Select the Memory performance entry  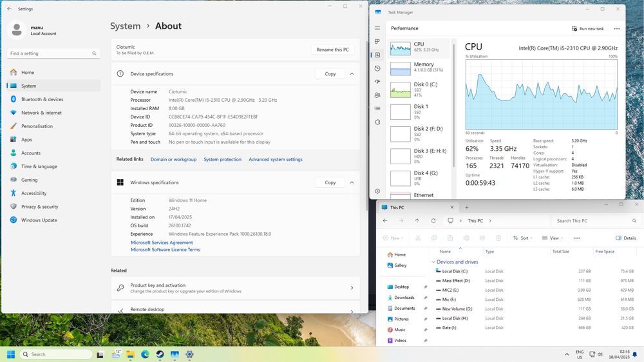[x=419, y=68]
